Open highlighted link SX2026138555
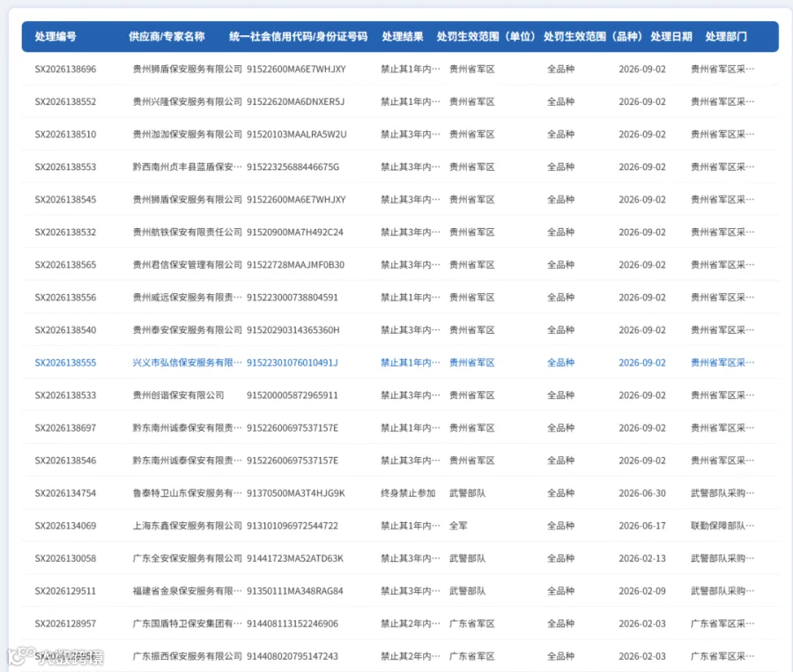The height and width of the screenshot is (672, 793). [65, 363]
